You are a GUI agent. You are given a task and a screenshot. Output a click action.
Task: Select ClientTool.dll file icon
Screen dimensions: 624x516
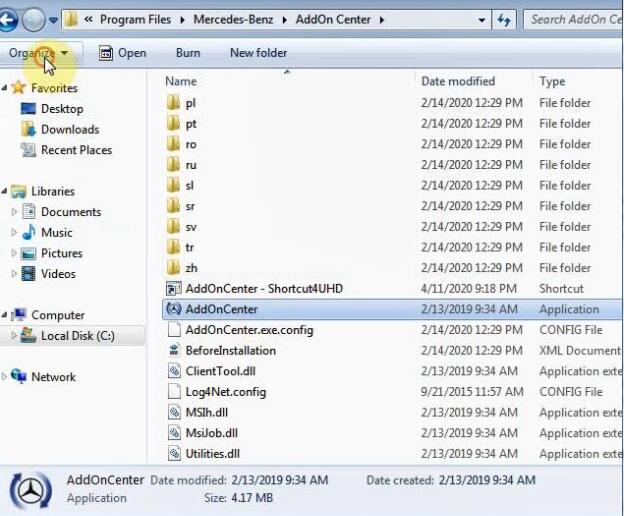click(x=174, y=371)
